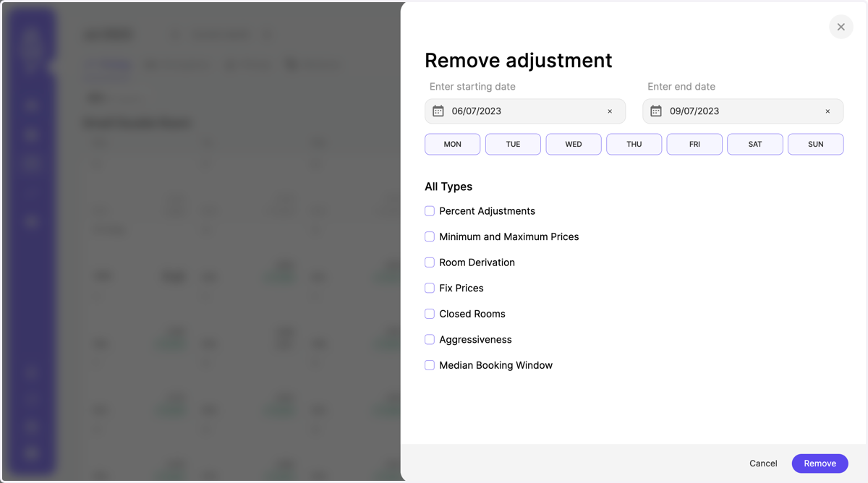Image resolution: width=868 pixels, height=483 pixels.
Task: Check the Aggressiveness checkbox
Action: click(x=430, y=339)
